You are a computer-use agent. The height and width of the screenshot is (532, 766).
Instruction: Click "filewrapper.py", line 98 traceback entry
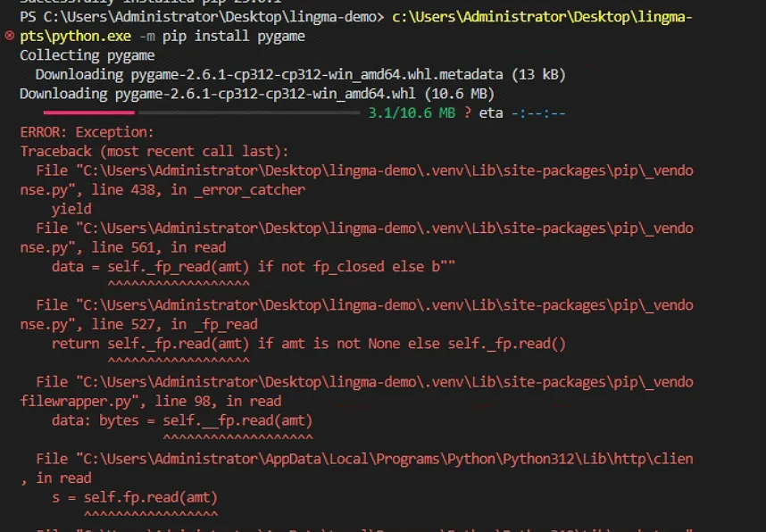151,401
